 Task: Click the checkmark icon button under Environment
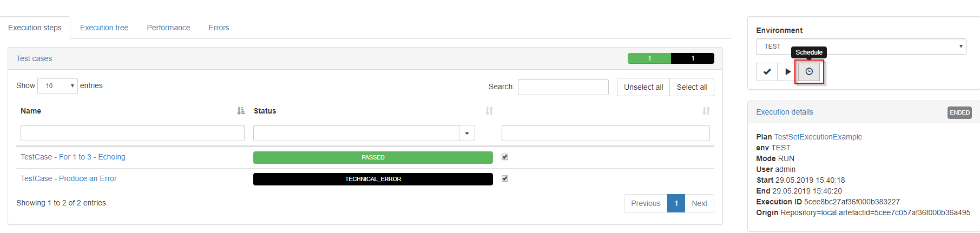[x=767, y=71]
